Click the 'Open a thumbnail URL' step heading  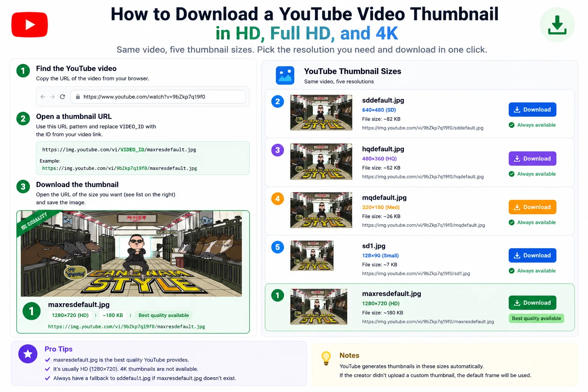click(x=74, y=116)
